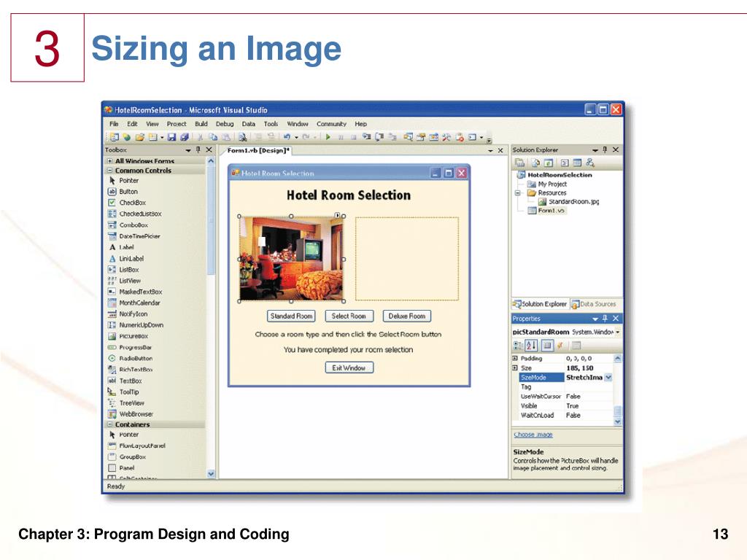
Task: Open the File menu
Action: pos(114,124)
